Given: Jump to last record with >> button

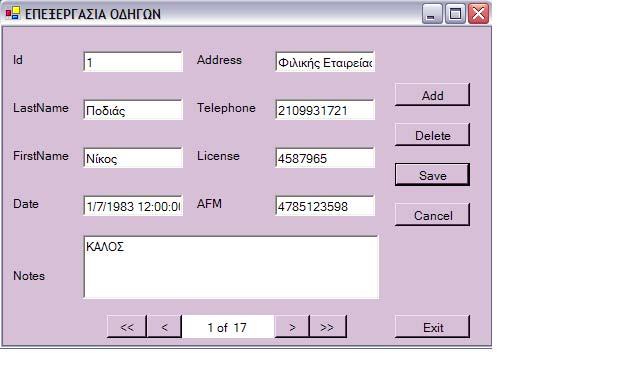Looking at the screenshot, I should 328,327.
